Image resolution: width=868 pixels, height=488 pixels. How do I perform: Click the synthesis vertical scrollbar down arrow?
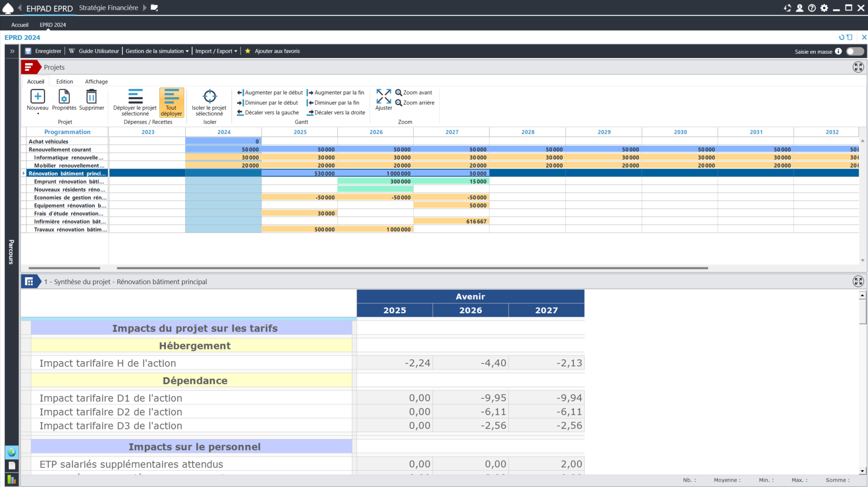862,471
